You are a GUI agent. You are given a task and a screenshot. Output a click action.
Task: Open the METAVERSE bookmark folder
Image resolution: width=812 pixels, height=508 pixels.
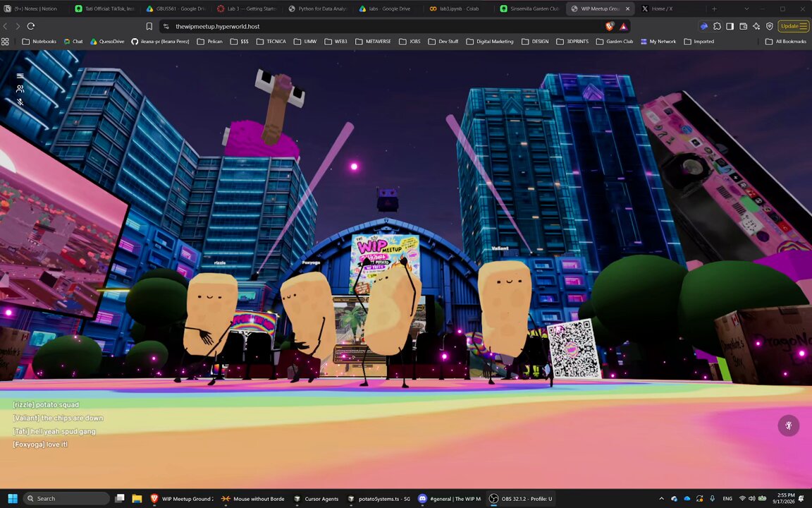click(x=374, y=42)
